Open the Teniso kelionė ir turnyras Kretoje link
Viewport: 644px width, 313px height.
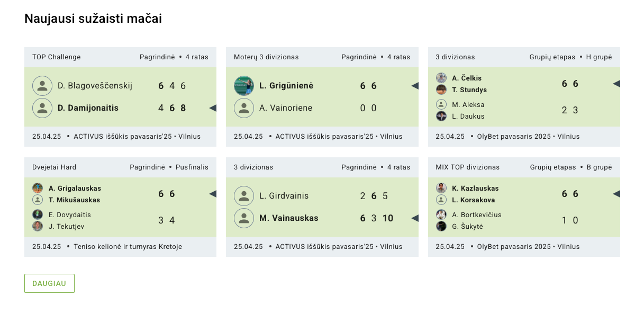tap(128, 246)
